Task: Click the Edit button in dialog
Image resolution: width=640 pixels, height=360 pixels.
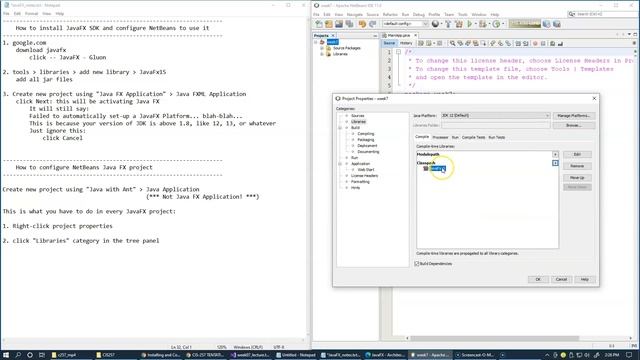Action: (577, 154)
